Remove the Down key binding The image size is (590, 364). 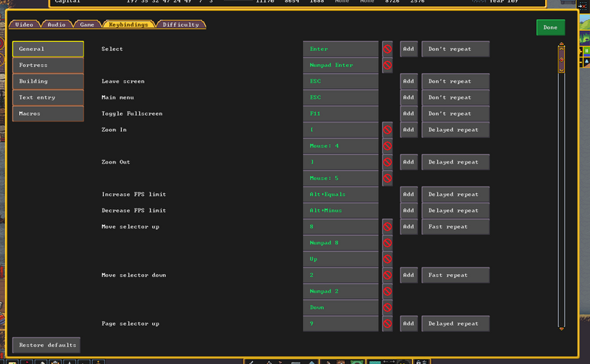coord(387,307)
